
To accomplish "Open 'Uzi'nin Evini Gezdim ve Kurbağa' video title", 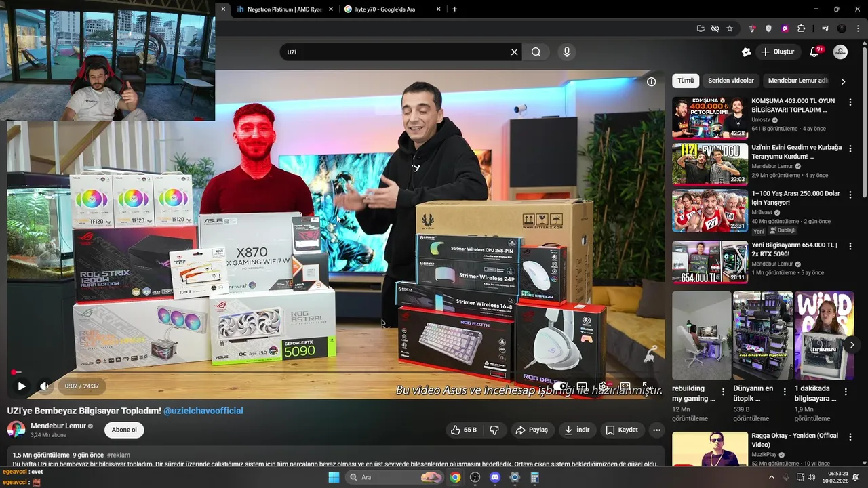I will pos(796,152).
